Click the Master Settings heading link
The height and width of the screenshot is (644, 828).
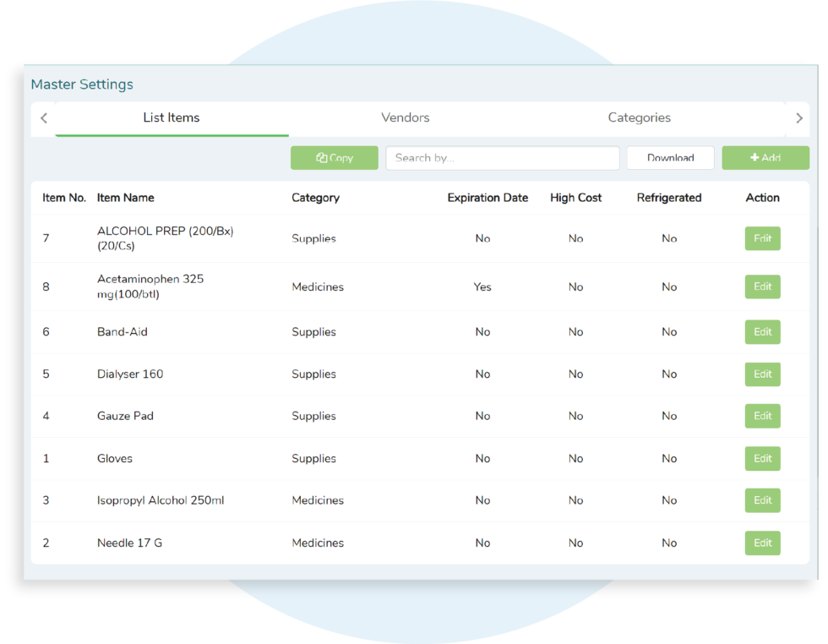pyautogui.click(x=82, y=84)
